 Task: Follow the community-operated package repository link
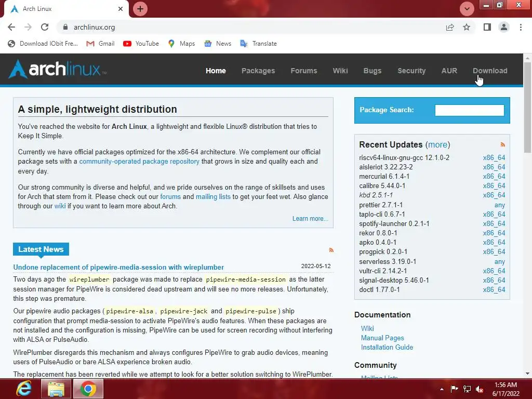pyautogui.click(x=139, y=162)
